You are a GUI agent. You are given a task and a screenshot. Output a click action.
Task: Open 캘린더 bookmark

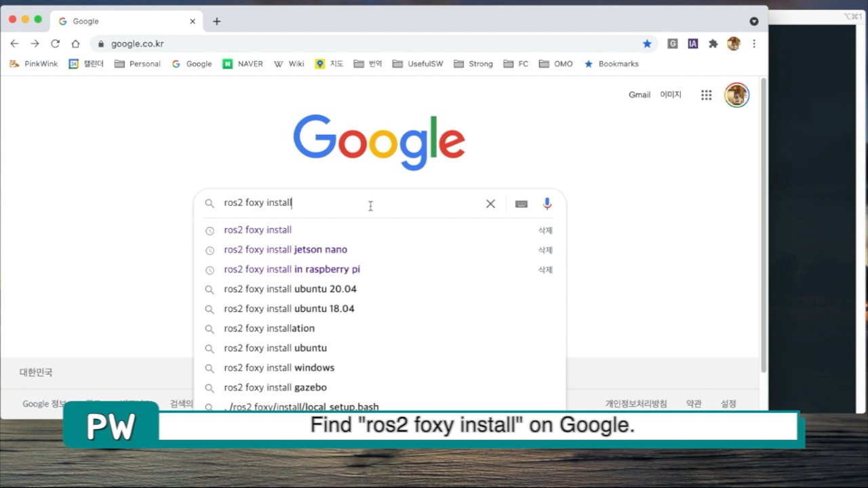(86, 64)
